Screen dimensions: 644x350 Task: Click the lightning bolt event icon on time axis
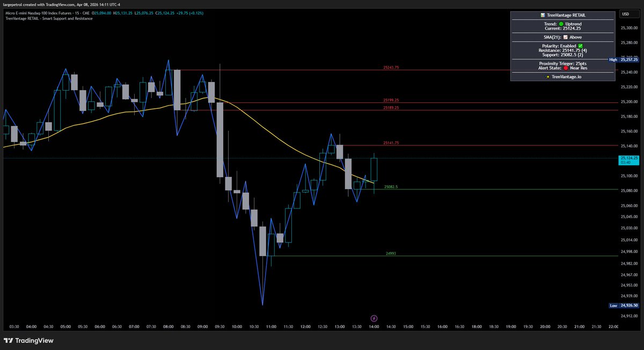pyautogui.click(x=374, y=318)
